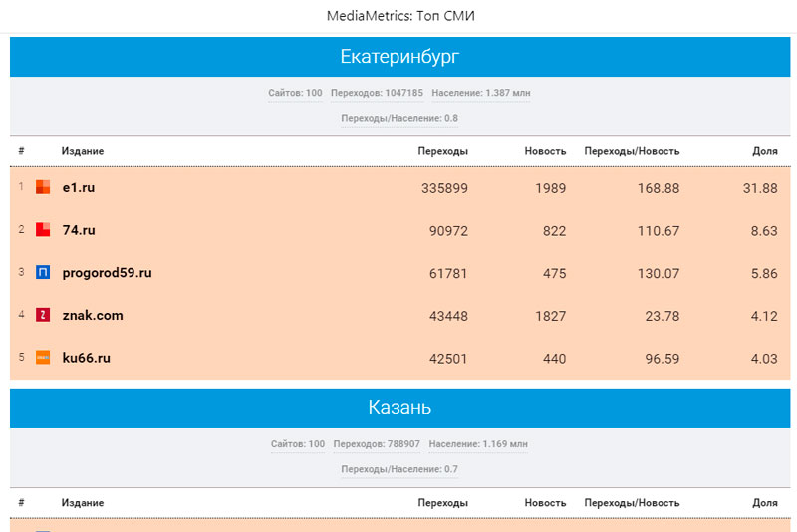Screen dimensions: 797x532
Task: Click Переходов: 1047185 stat label
Action: [377, 93]
